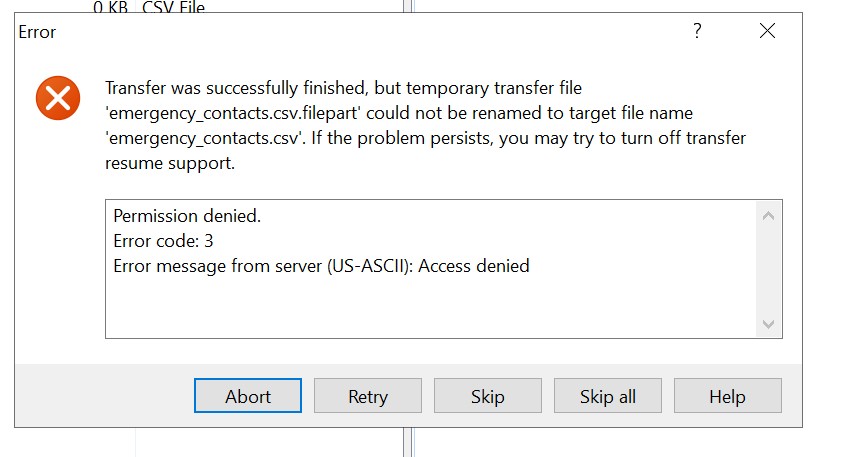Click the details box scrollbar track
This screenshot has height=457, width=852.
768,269
